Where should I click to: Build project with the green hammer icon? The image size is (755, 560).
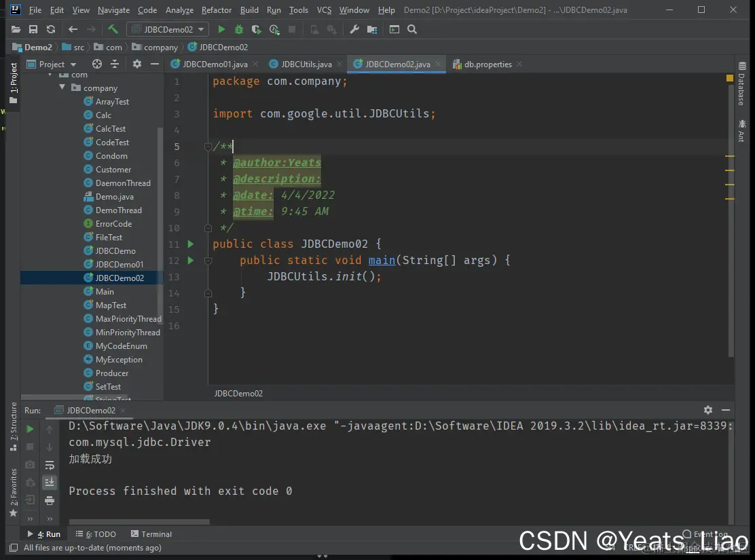113,29
